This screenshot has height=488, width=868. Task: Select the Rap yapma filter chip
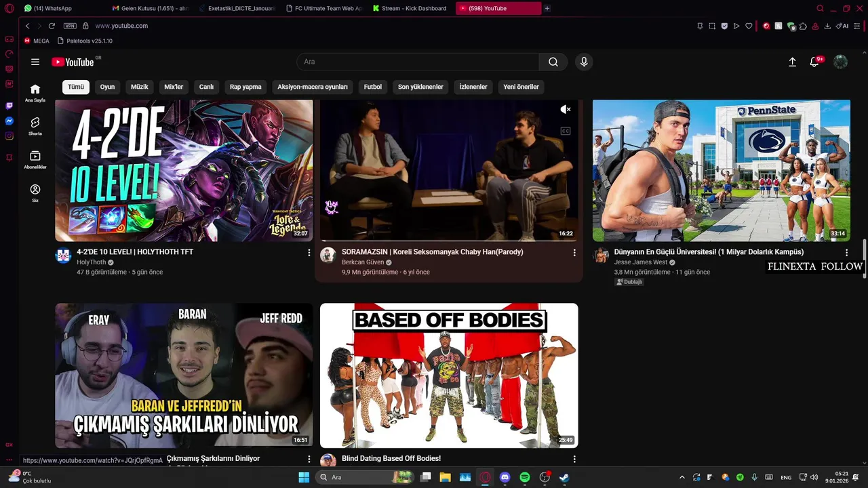point(245,87)
